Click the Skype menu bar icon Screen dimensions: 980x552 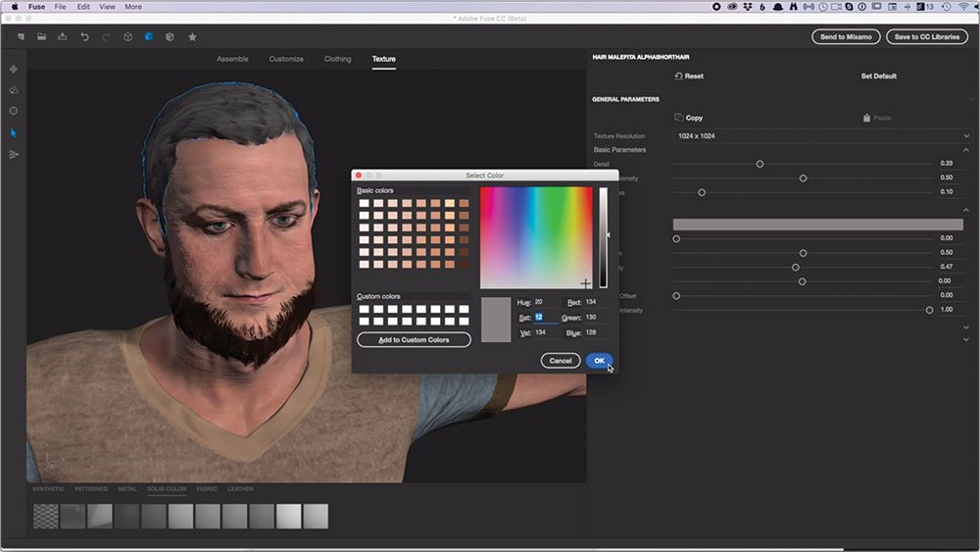tap(849, 7)
